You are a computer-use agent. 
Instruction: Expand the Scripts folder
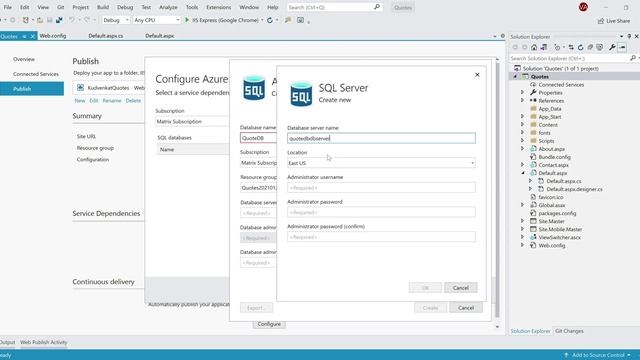[x=522, y=141]
